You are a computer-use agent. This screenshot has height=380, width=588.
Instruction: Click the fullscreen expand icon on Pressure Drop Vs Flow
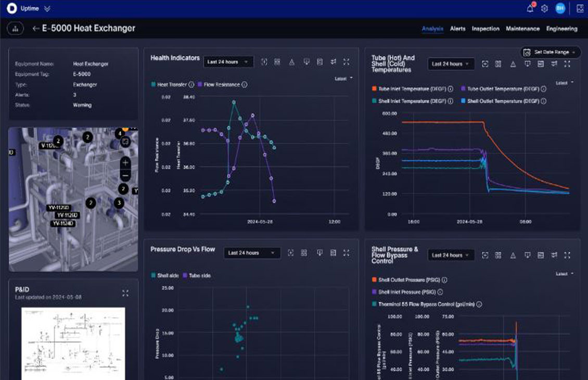[347, 253]
